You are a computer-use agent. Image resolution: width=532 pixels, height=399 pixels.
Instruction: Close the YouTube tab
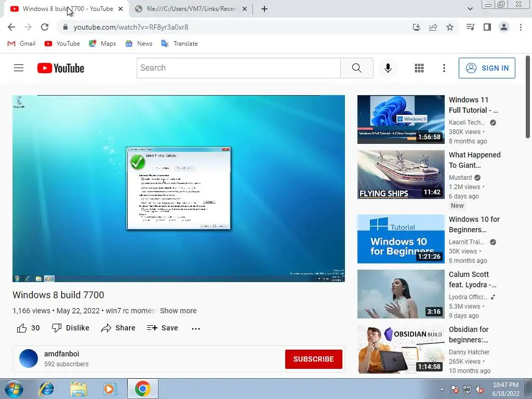point(121,9)
